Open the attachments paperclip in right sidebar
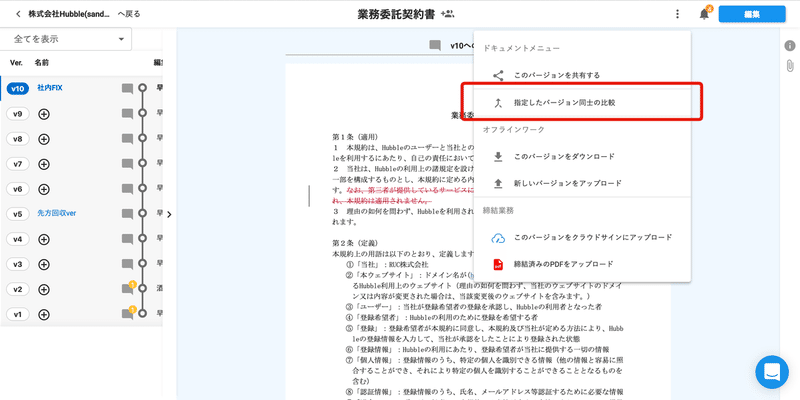The image size is (800, 400). point(789,66)
